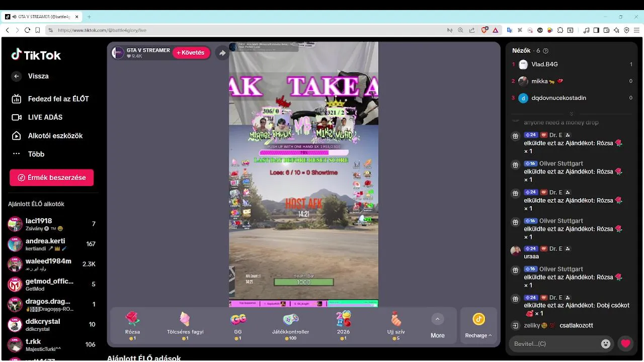This screenshot has width=644, height=362.
Task: Open a new browser tab
Action: tap(89, 17)
